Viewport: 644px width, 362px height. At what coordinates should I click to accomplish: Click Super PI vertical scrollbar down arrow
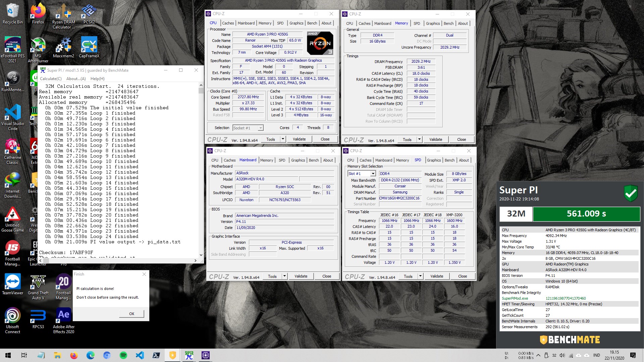click(201, 255)
